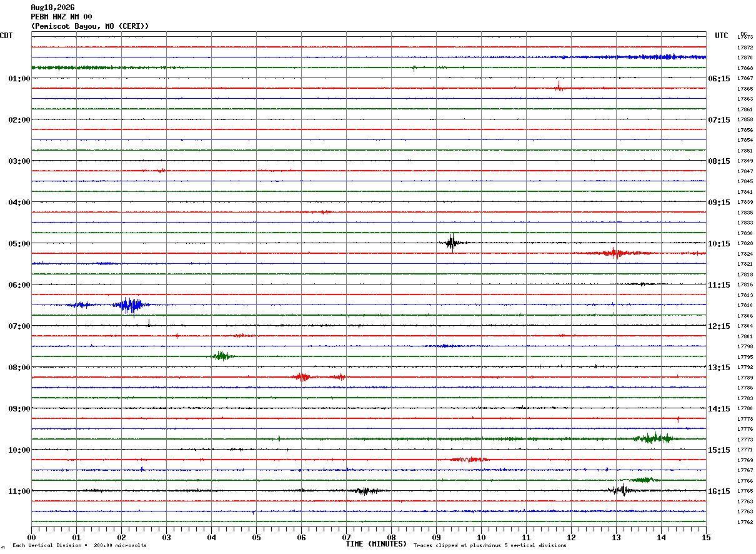Image resolution: width=756 pixels, height=554 pixels.
Task: Click the clipping note text at the bottom
Action: pyautogui.click(x=490, y=546)
